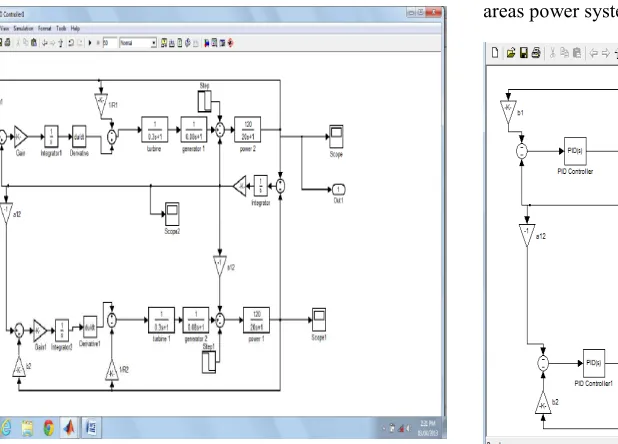Screen dimensions: 618x444
Task: Select the PID Controller block in right window
Action: pyautogui.click(x=575, y=151)
